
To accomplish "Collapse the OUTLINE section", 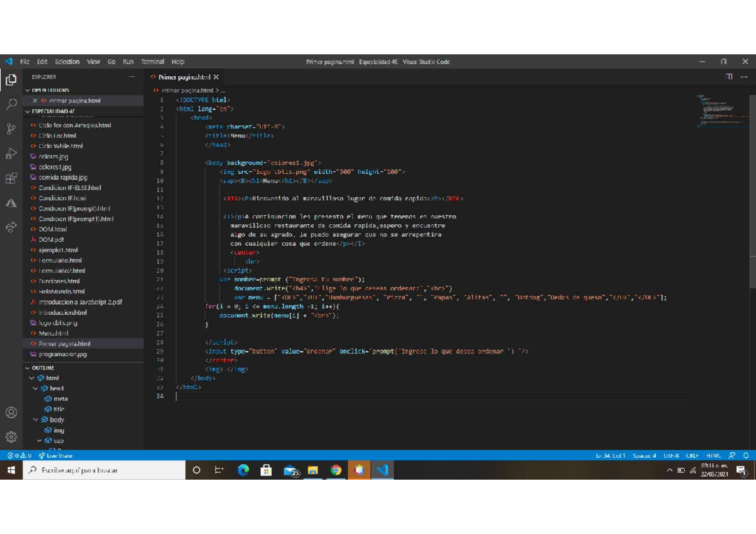I will (27, 368).
